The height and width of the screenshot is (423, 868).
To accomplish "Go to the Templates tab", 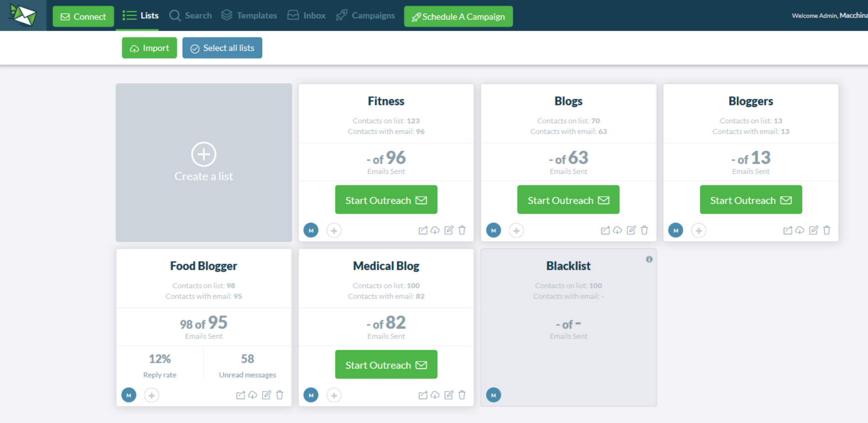I will [x=249, y=15].
